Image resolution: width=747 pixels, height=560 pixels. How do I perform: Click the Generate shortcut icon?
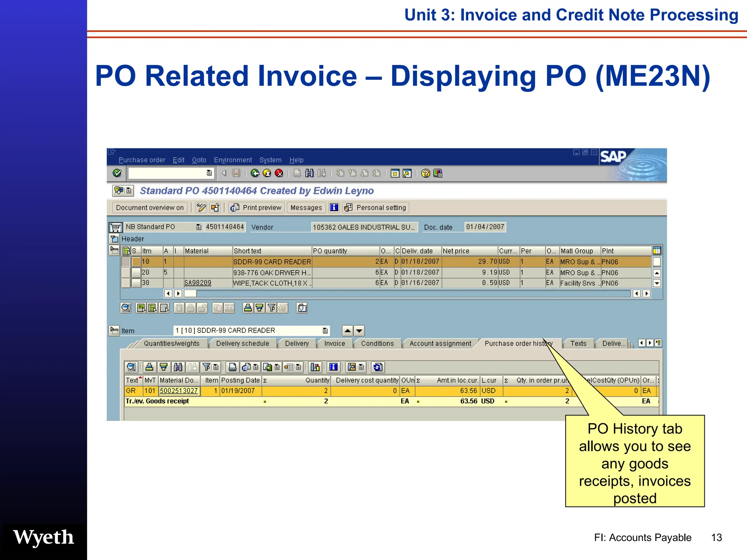(x=407, y=173)
